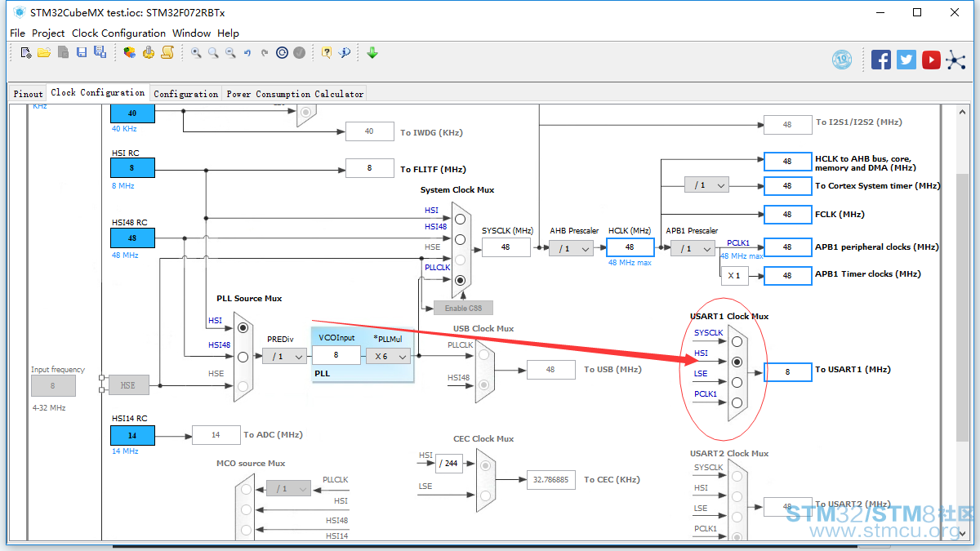This screenshot has width=980, height=551.
Task: Switch to the Configuration tab
Action: [185, 94]
